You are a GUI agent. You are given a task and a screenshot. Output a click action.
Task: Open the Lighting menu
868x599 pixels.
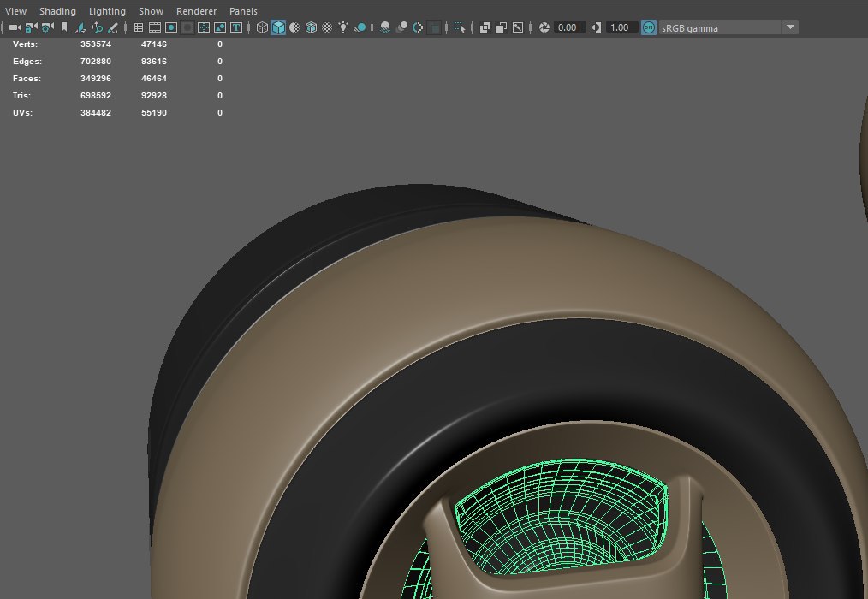click(x=107, y=11)
